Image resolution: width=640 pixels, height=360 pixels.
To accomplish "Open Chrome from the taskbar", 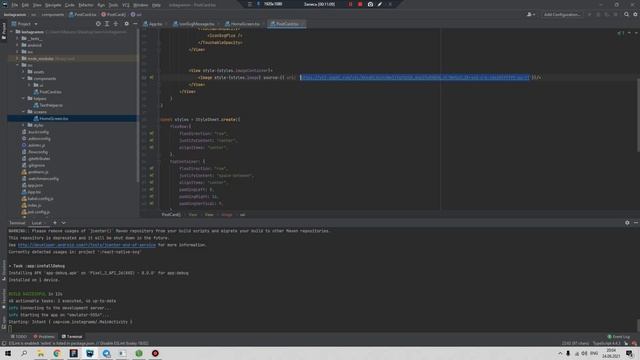I will [x=57, y=353].
